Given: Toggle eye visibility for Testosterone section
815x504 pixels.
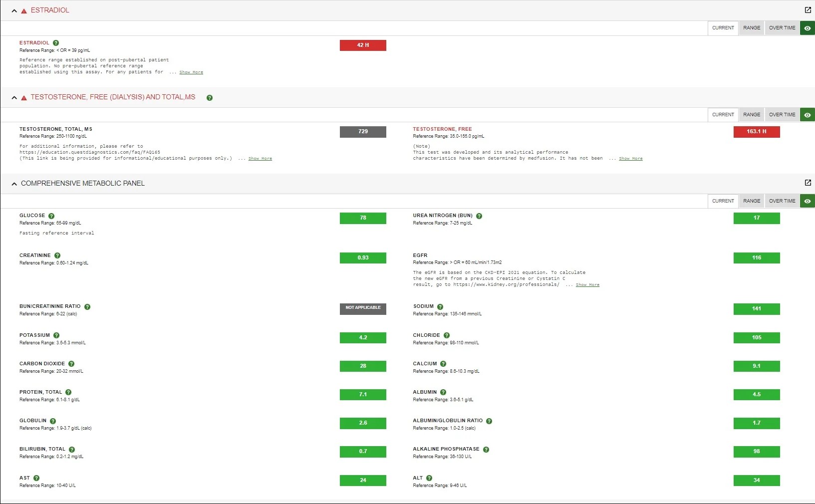Looking at the screenshot, I should (x=807, y=115).
